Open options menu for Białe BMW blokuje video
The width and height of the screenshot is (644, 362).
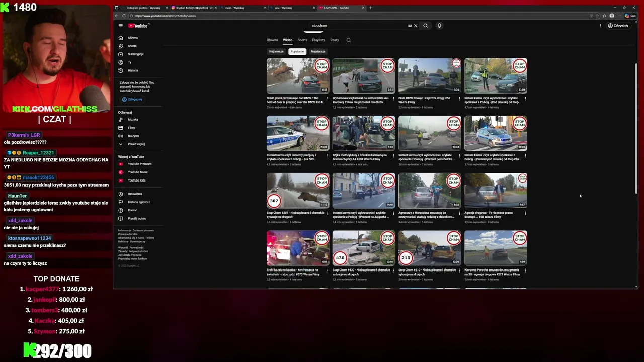(459, 99)
